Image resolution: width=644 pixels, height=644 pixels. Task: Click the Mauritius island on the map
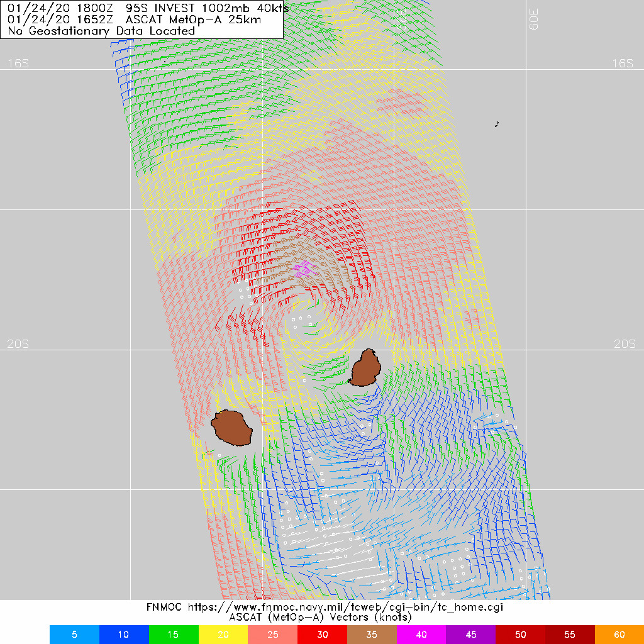pos(364,369)
